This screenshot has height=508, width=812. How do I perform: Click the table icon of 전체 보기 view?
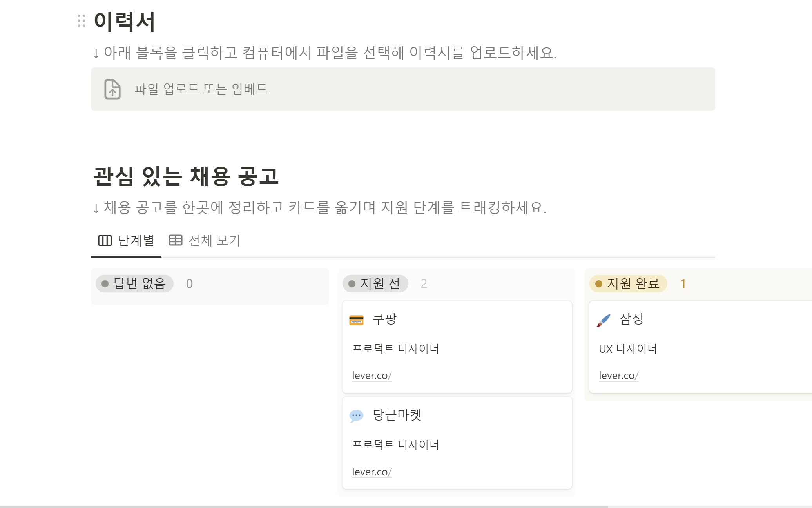click(x=176, y=240)
